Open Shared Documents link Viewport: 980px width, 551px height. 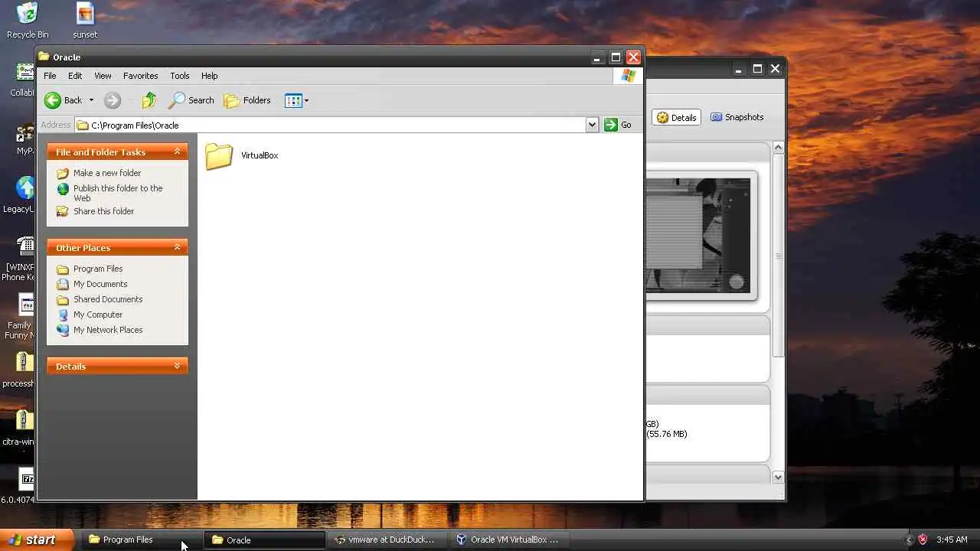(108, 299)
